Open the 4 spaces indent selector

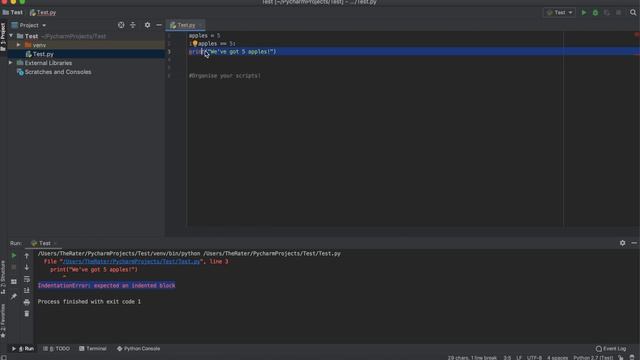(x=558, y=358)
